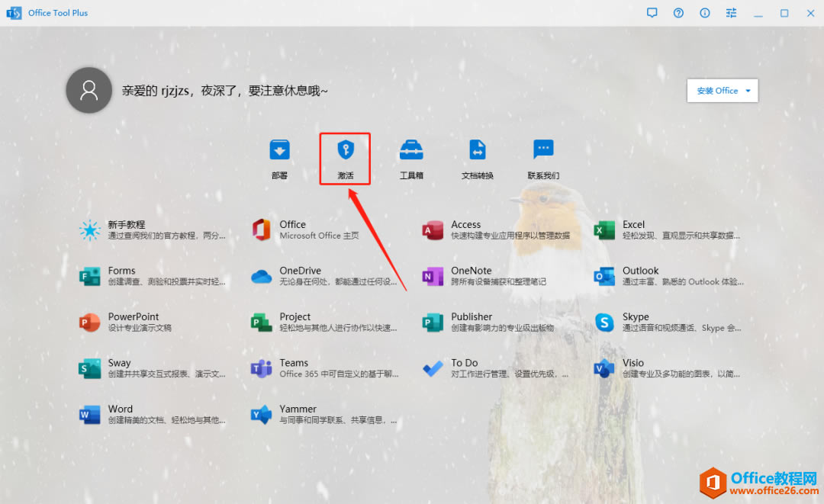This screenshot has width=824, height=504.
Task: Open the To Do checkmark icon
Action: tap(433, 368)
